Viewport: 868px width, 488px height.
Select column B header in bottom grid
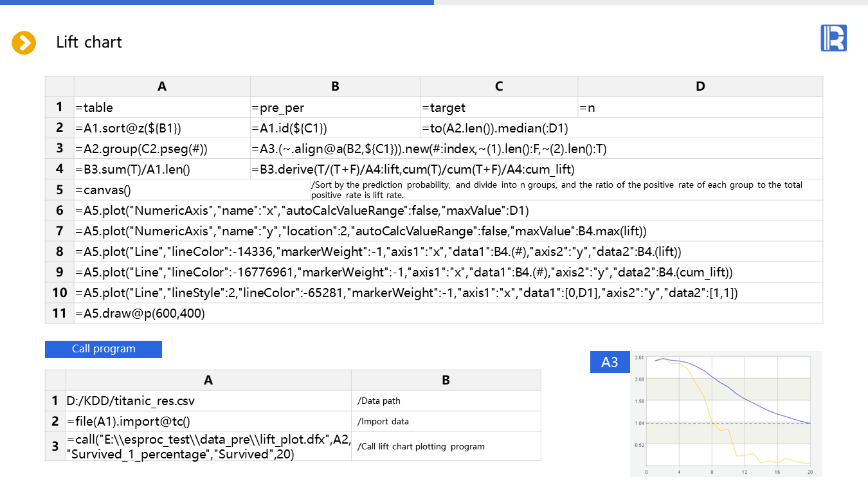click(446, 380)
